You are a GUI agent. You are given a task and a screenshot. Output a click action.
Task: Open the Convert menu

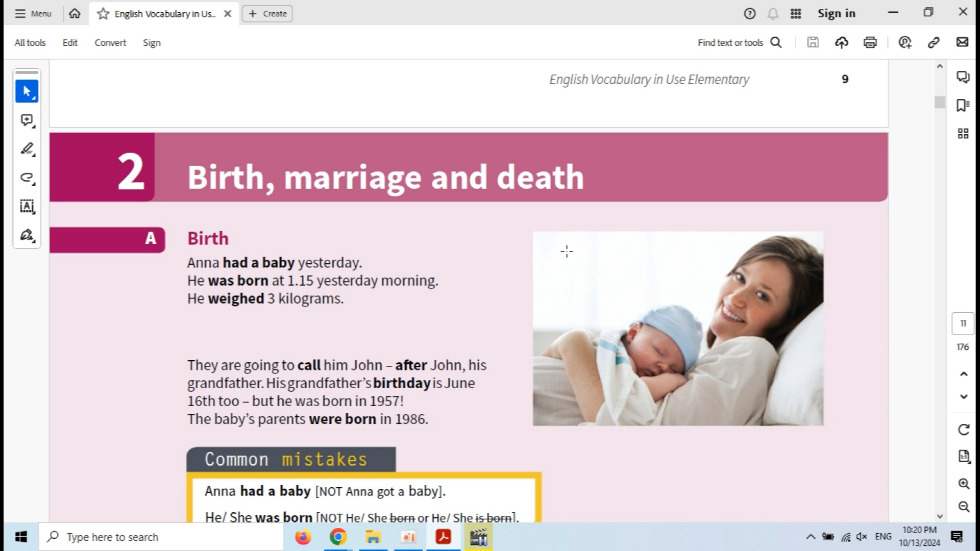pyautogui.click(x=110, y=43)
